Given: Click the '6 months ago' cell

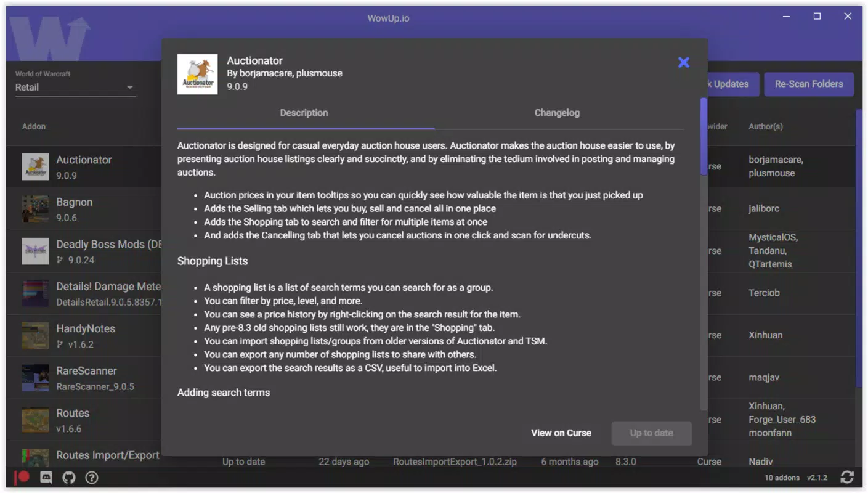Looking at the screenshot, I should 570,462.
